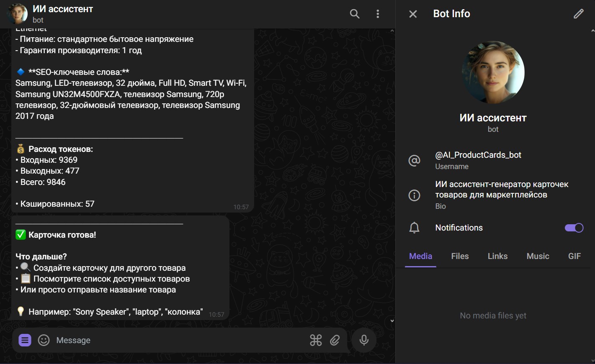
Task: Show the Music tab
Action: (538, 256)
